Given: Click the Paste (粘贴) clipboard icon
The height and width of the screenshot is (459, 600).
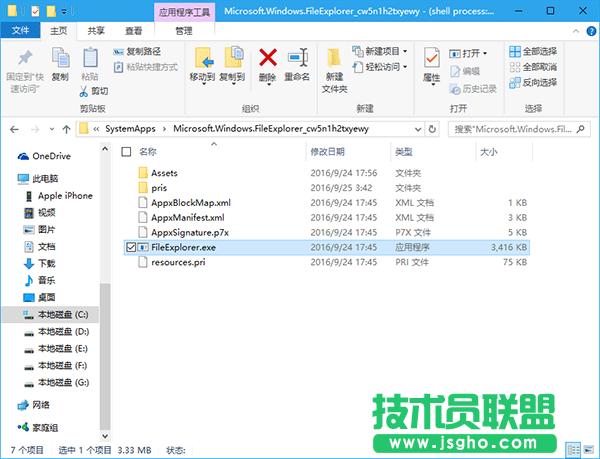Looking at the screenshot, I should click(x=90, y=60).
